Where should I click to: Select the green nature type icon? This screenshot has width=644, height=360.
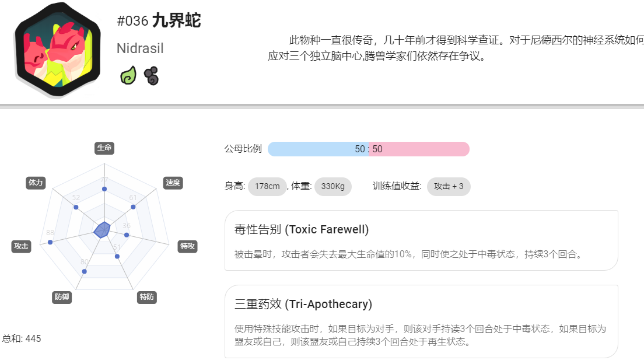pyautogui.click(x=128, y=76)
